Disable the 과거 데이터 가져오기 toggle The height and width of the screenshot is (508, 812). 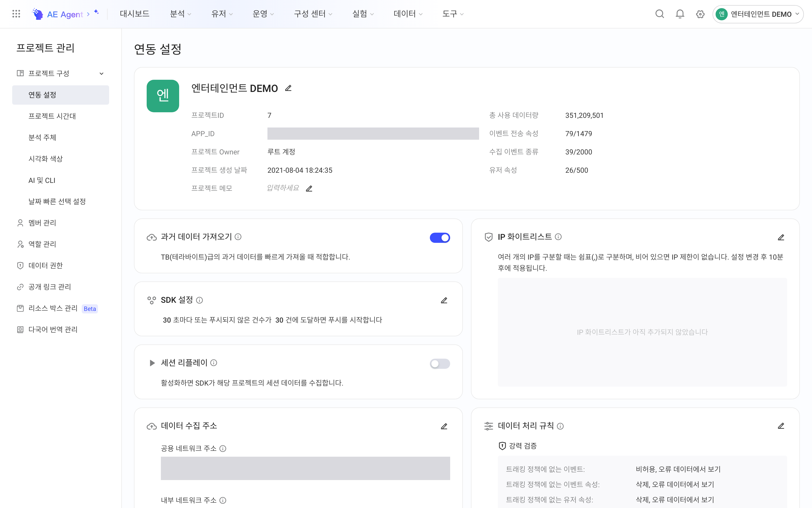pos(439,237)
